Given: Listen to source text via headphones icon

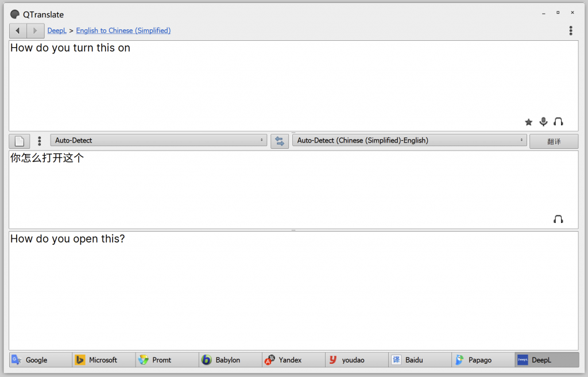Looking at the screenshot, I should (x=558, y=122).
